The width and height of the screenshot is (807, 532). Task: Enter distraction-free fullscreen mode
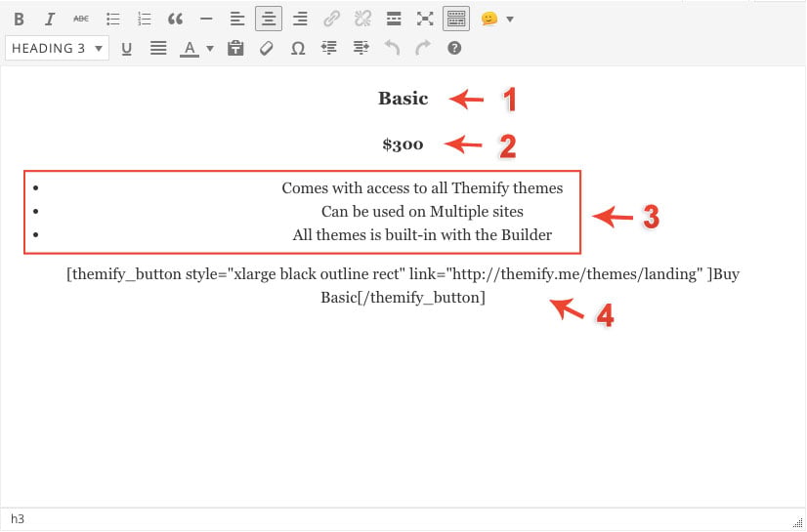pyautogui.click(x=425, y=19)
